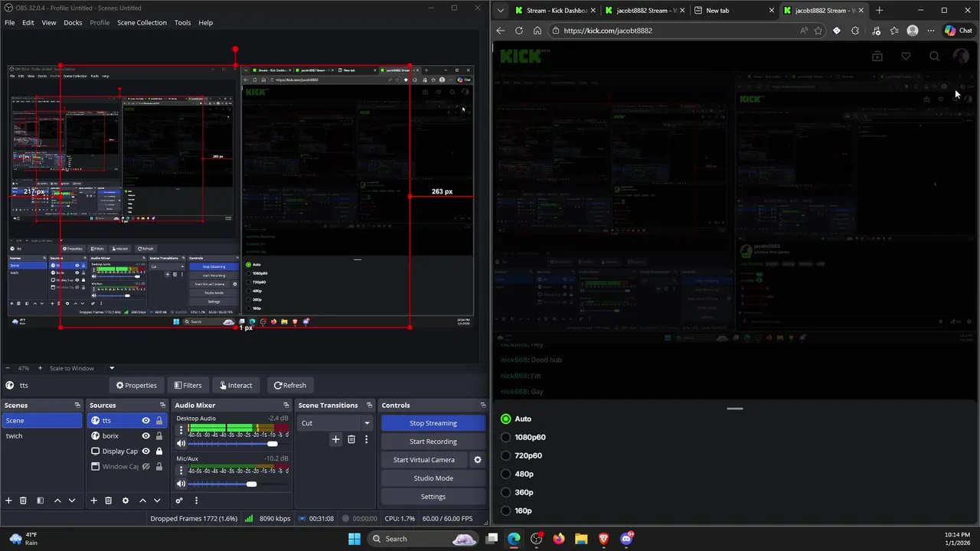The width and height of the screenshot is (980, 551).
Task: Select 720p60 quality option
Action: click(506, 455)
